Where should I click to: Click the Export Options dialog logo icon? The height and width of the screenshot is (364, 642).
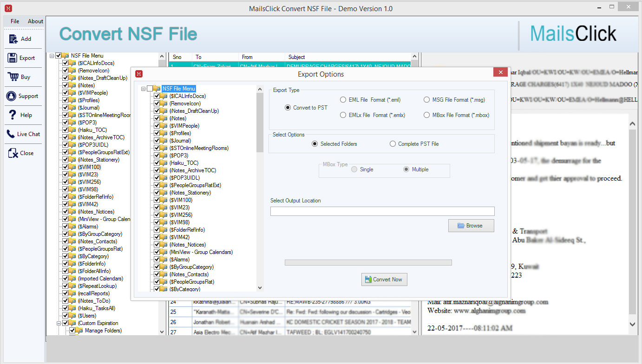point(139,74)
